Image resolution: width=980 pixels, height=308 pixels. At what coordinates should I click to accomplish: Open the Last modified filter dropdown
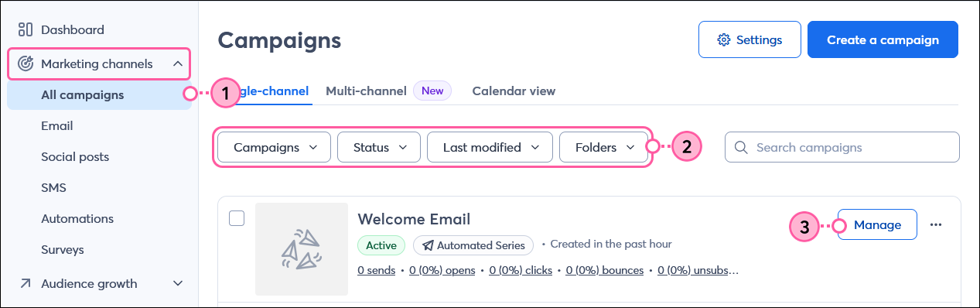[x=490, y=147]
